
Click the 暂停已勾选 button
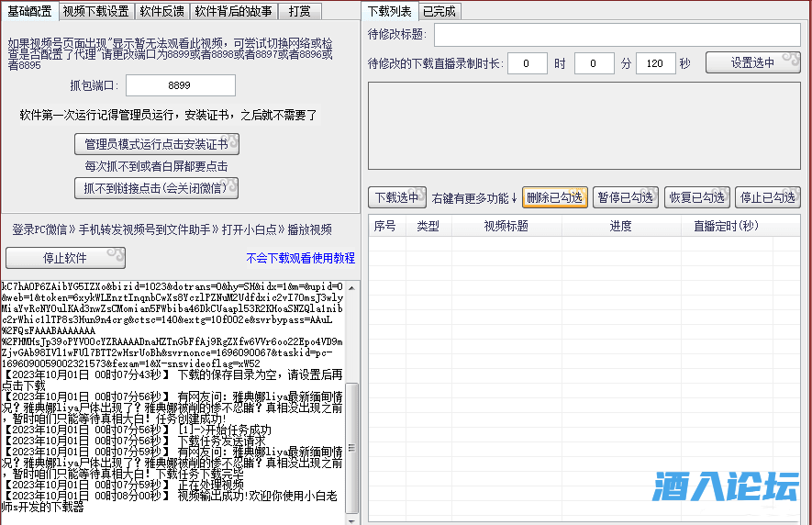[626, 197]
